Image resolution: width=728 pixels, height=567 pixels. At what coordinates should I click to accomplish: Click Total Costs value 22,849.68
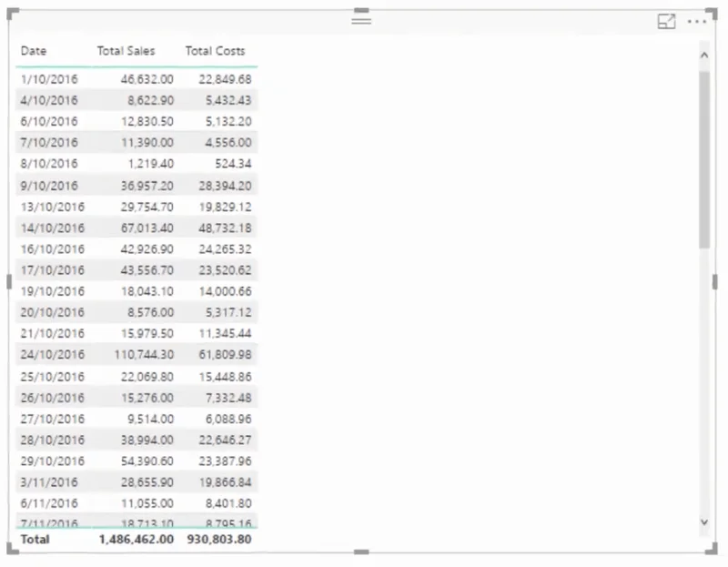[x=225, y=79]
